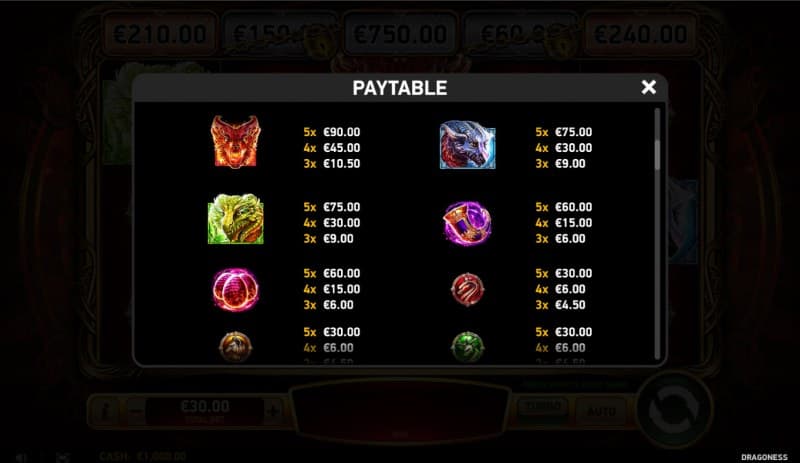Select the purple horn symbol

pyautogui.click(x=467, y=223)
